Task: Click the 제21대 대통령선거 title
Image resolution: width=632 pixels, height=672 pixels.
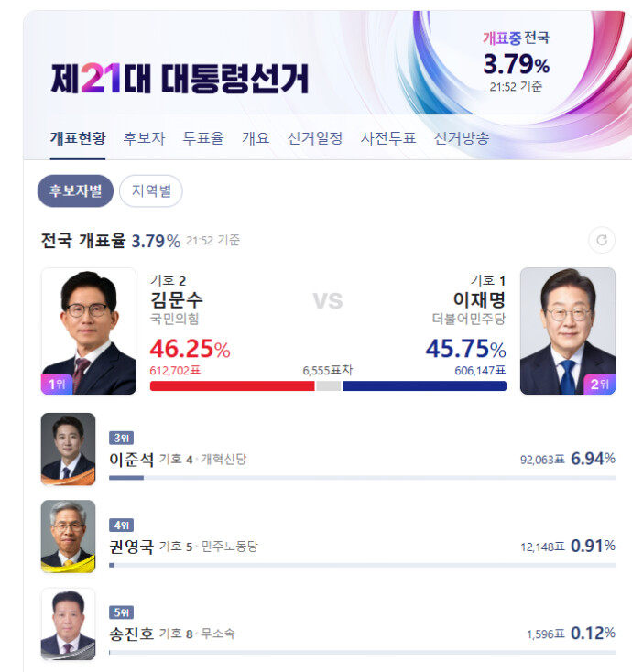Action: pos(180,79)
